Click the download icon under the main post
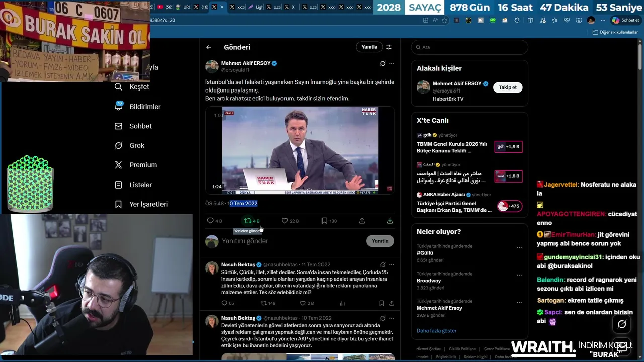 click(x=390, y=221)
